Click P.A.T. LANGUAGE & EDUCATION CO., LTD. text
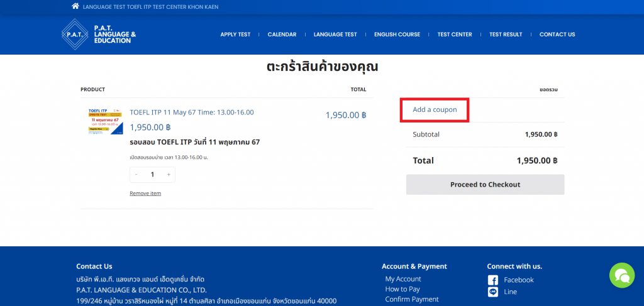 [142, 290]
